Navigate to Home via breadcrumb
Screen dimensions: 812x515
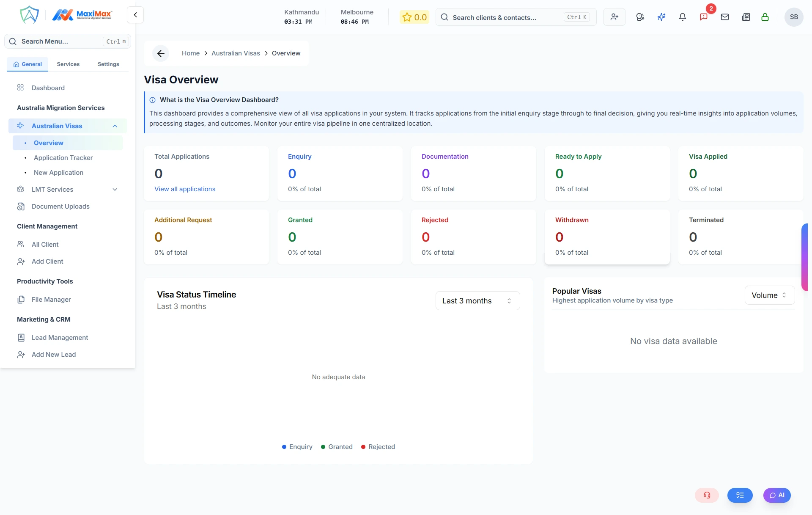[190, 53]
